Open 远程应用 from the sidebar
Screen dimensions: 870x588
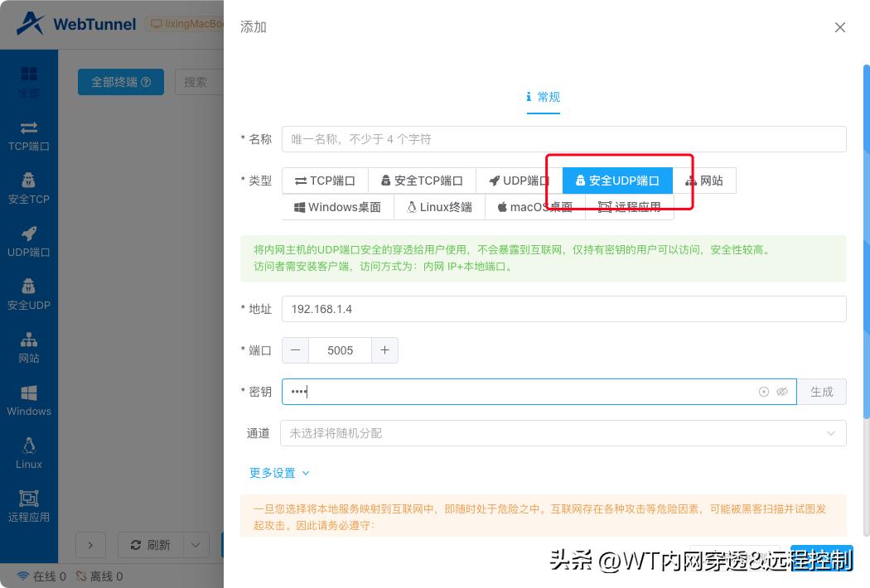[x=28, y=507]
